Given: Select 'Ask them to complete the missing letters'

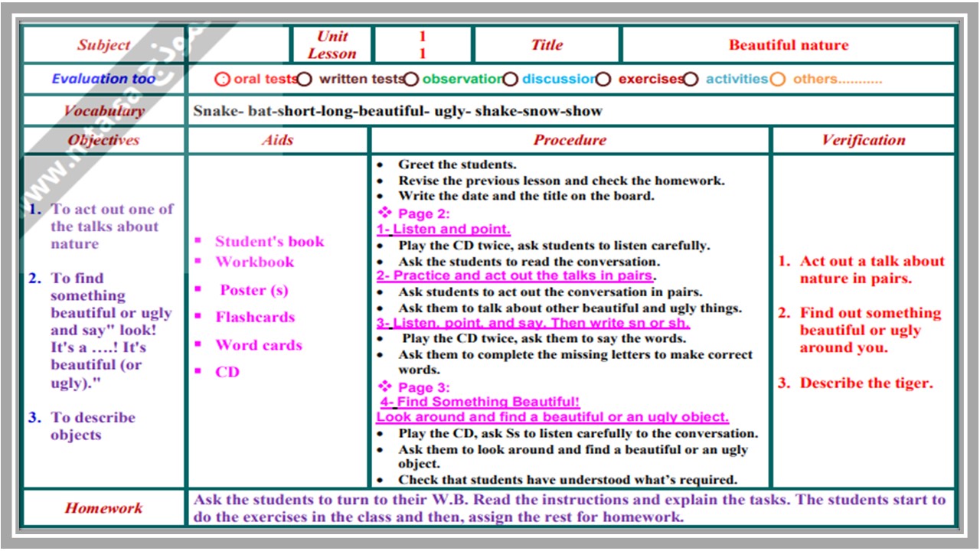Looking at the screenshot, I should tap(576, 362).
